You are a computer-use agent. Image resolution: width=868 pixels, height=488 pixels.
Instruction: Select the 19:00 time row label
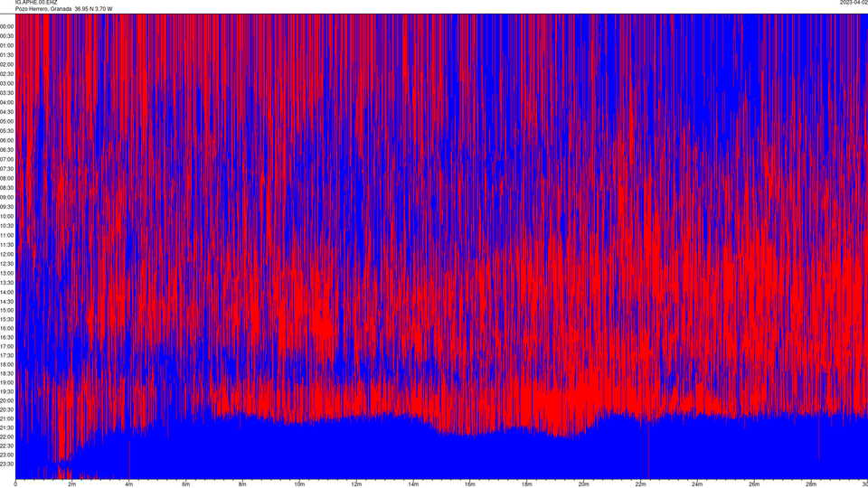tap(6, 382)
